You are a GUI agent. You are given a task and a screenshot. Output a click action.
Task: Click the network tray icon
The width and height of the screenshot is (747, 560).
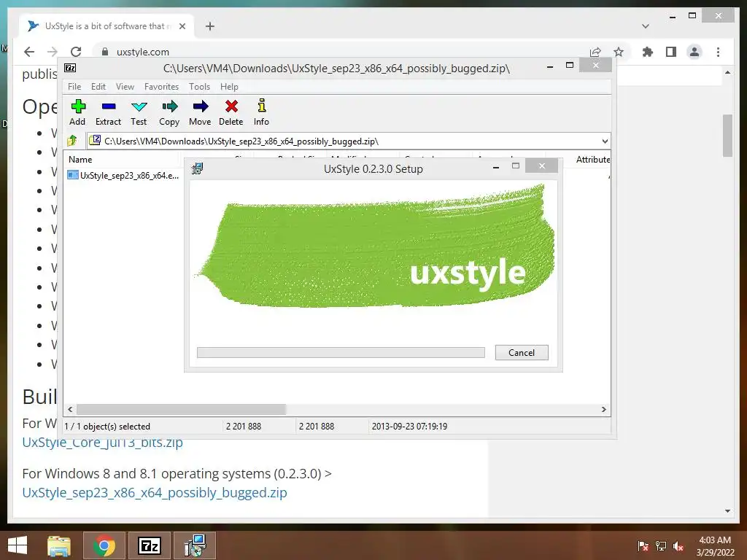(x=661, y=546)
